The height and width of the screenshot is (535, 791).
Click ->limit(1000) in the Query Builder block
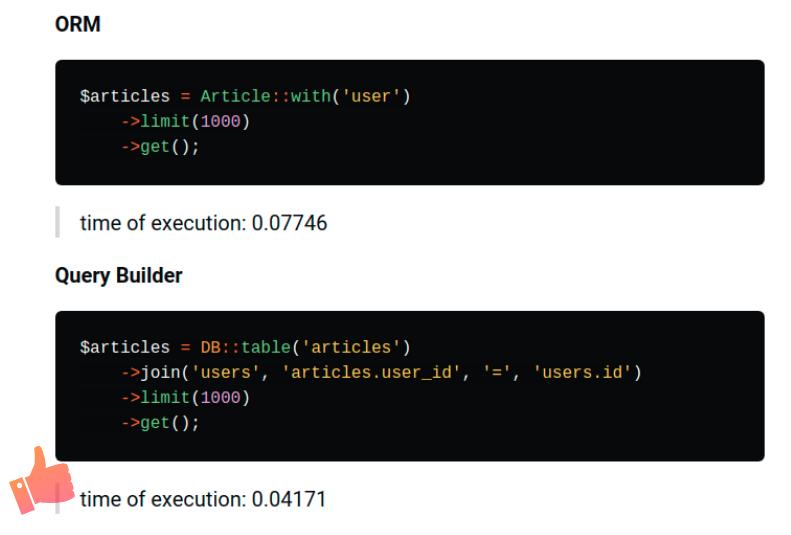185,397
